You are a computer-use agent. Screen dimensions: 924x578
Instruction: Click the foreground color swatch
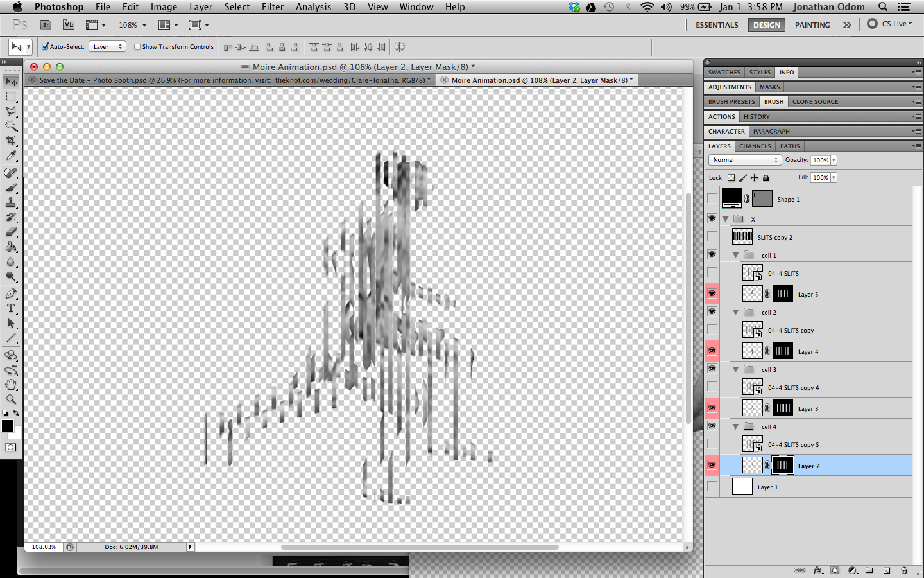(8, 425)
